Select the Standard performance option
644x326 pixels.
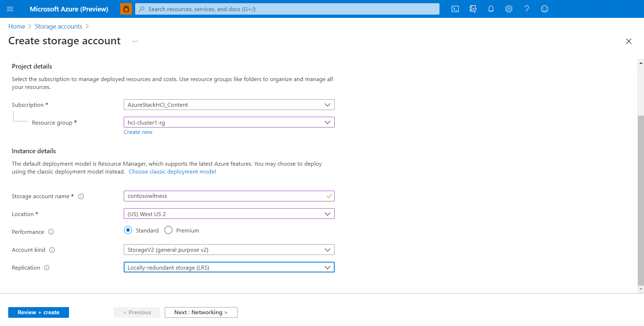point(128,230)
